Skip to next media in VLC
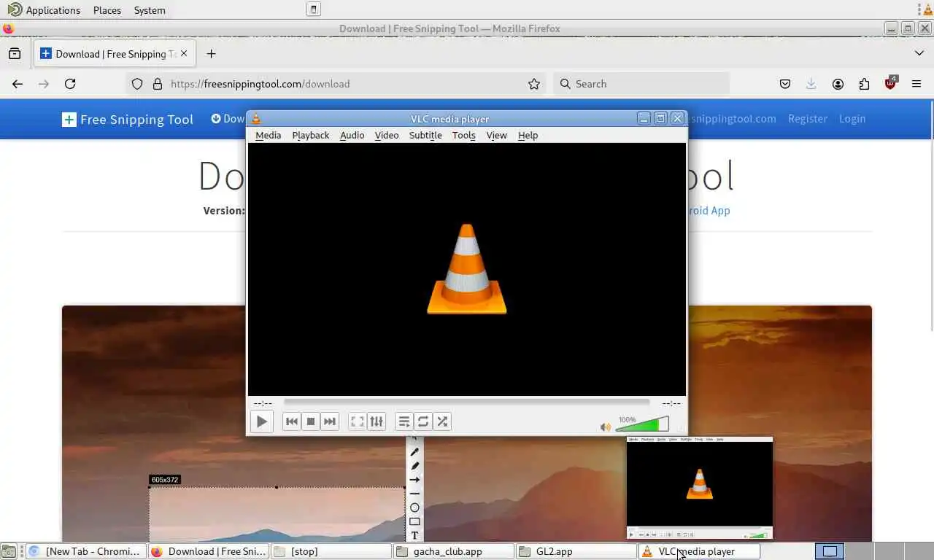The image size is (934, 560). [330, 421]
